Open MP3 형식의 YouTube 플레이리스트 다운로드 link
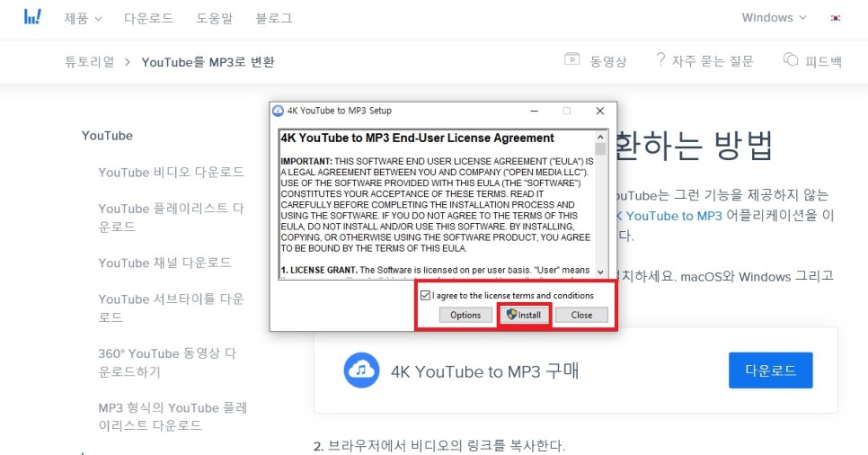 click(x=173, y=416)
